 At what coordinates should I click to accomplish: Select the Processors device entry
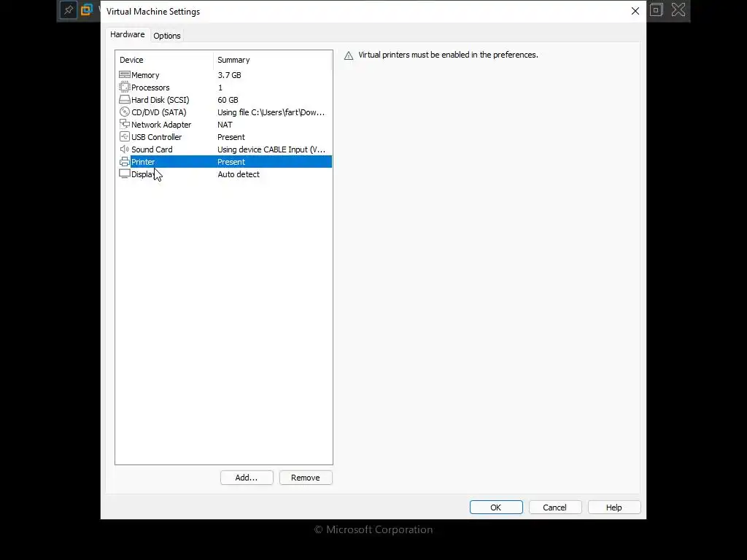150,87
